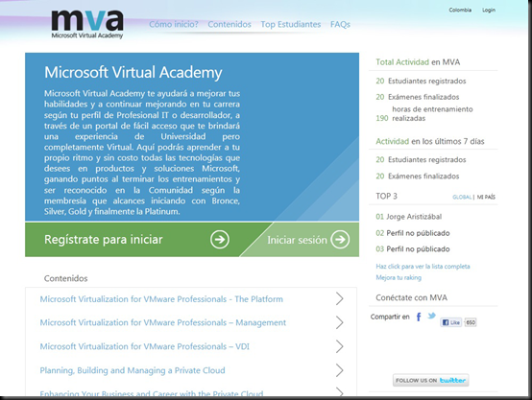The height and width of the screenshot is (400, 532).
Task: Open the FAQs navigation item
Action: pos(340,24)
